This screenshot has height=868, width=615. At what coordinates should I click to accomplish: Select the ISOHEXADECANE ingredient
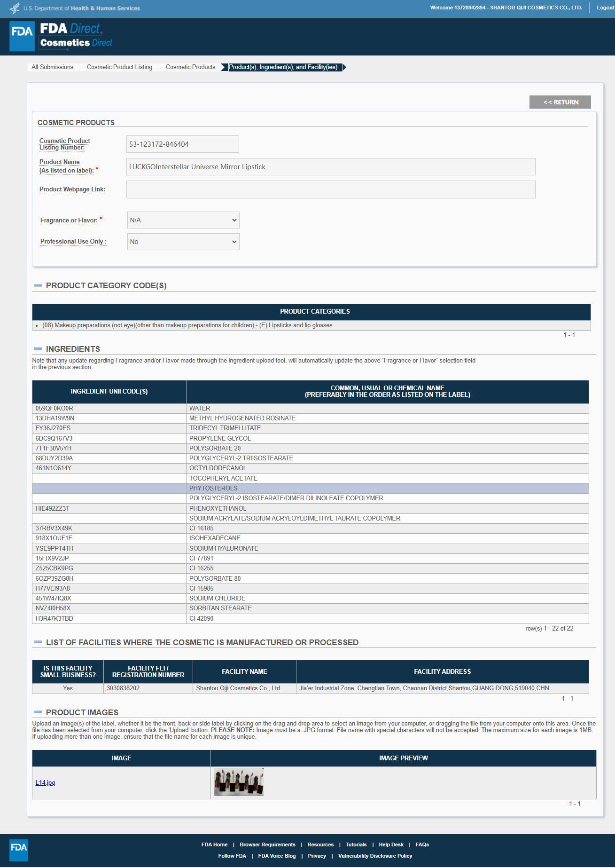[x=310, y=538]
